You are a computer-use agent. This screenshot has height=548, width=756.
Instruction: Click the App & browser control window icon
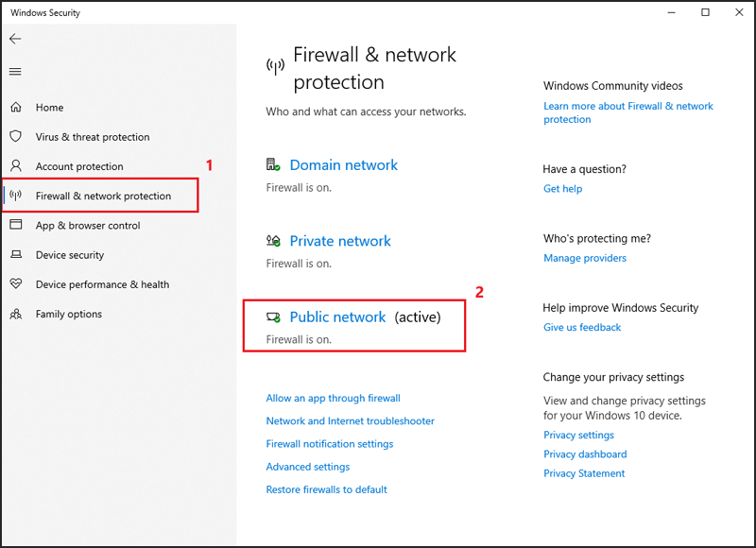(16, 225)
